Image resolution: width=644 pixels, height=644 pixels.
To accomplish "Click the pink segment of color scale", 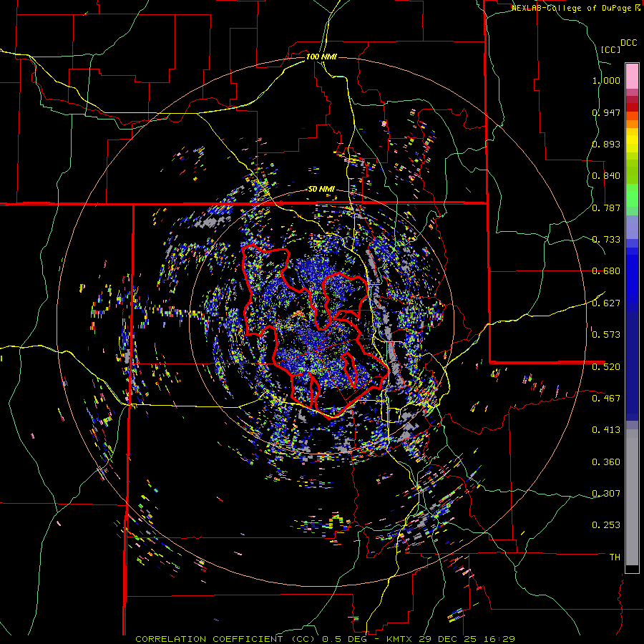I will [632, 76].
